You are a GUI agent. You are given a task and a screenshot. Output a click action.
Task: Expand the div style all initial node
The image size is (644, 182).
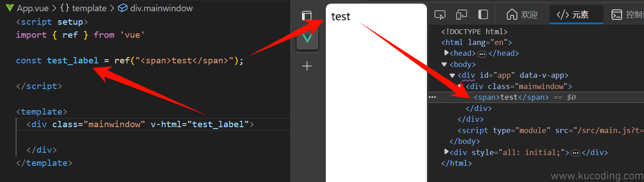pyautogui.click(x=446, y=152)
